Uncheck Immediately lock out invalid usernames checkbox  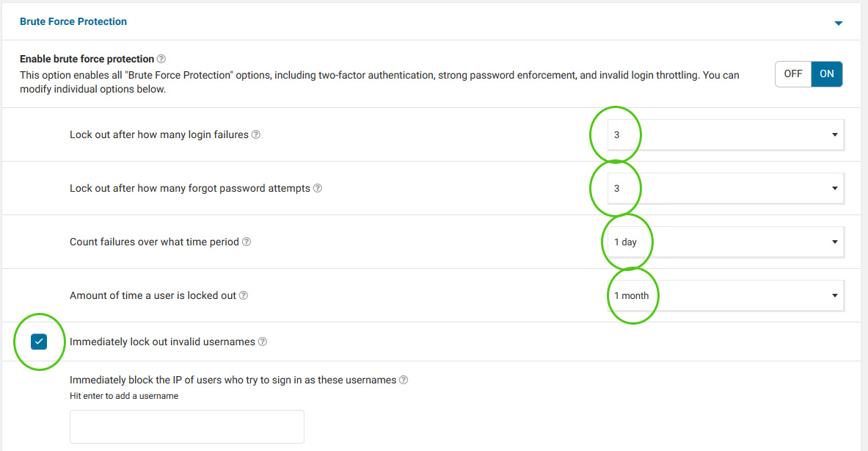click(x=39, y=342)
